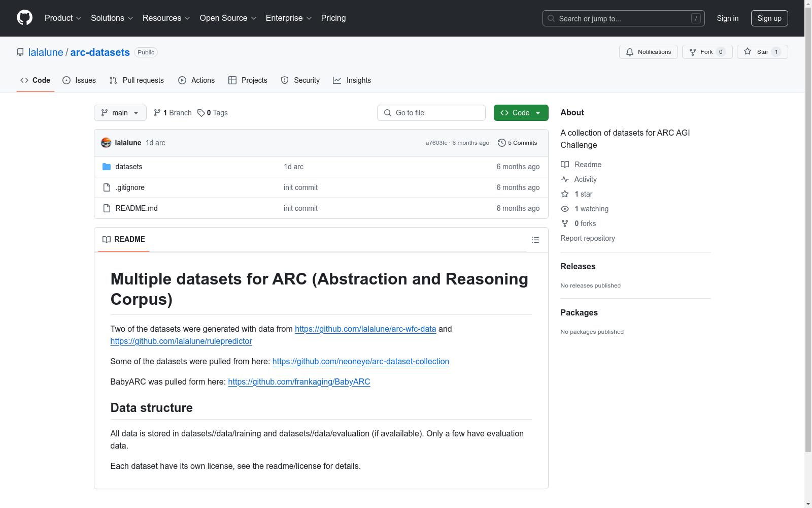Open the Actions tab

(x=196, y=80)
